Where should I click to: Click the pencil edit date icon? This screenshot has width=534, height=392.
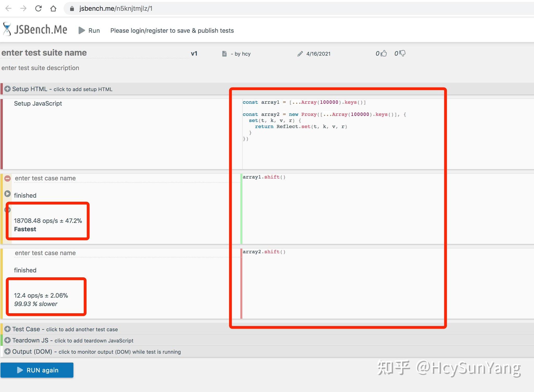pyautogui.click(x=300, y=54)
